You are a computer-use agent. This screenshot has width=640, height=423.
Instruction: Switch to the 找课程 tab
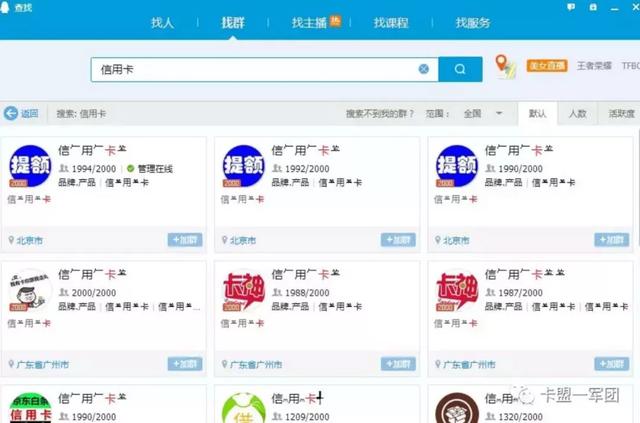391,22
